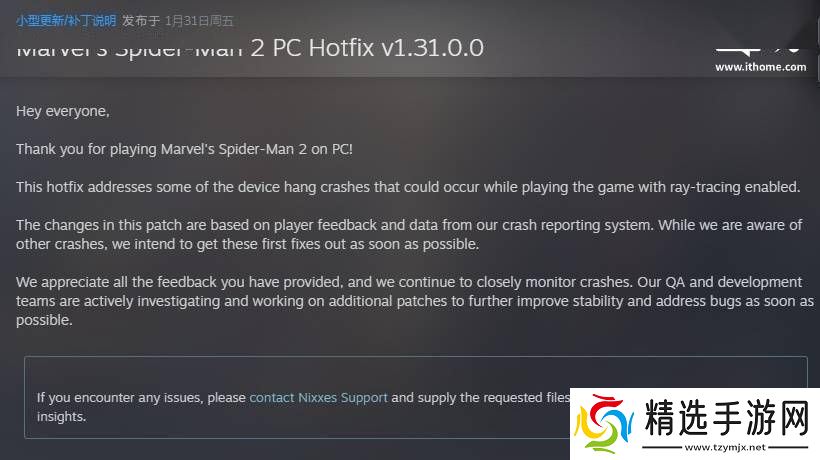The height and width of the screenshot is (460, 820).
Task: Click the partially visible ithome logo graphic
Action: 758,51
